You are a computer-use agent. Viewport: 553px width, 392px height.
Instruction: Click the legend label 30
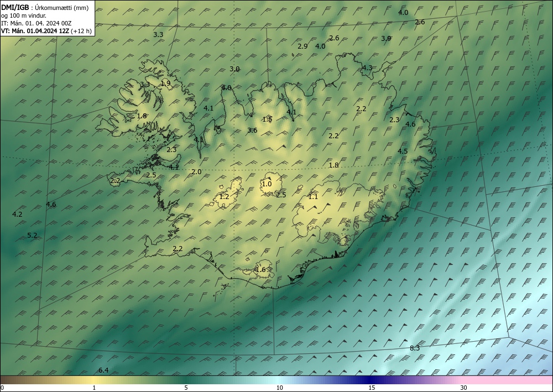[x=464, y=388]
